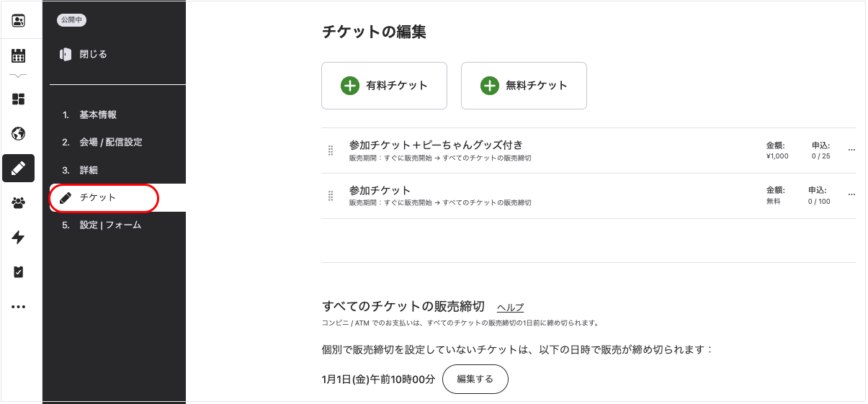Open the calendar icon in sidebar
868x404 pixels.
point(19,55)
